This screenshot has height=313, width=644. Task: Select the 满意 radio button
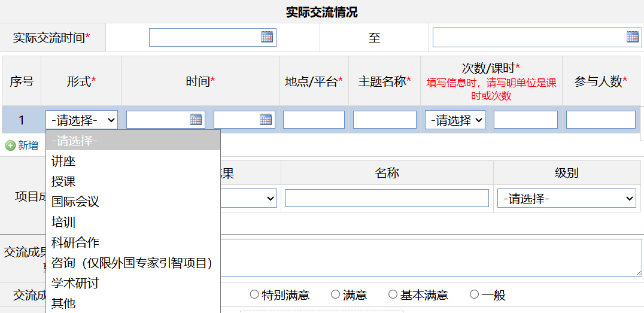click(x=335, y=294)
